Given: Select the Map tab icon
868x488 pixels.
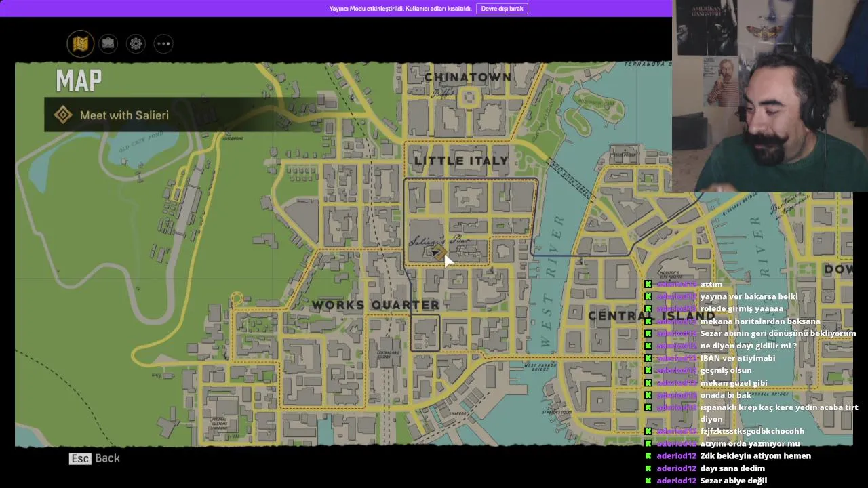Looking at the screenshot, I should (x=81, y=44).
